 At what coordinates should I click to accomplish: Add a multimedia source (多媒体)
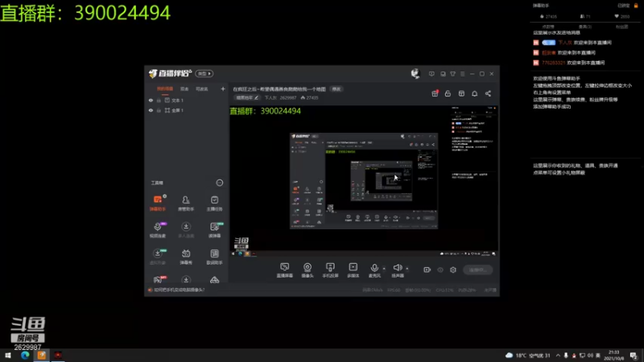pos(353,270)
